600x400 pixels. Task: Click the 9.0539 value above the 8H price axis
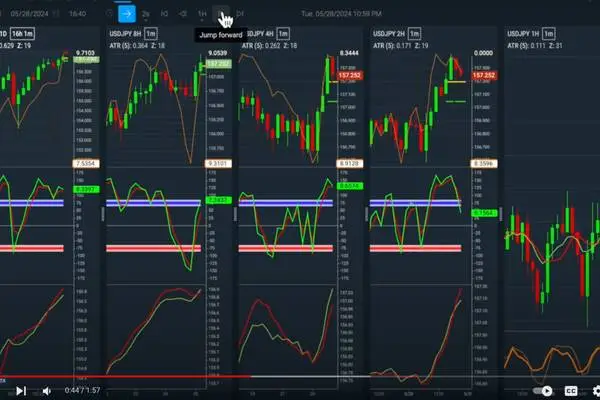[x=217, y=53]
